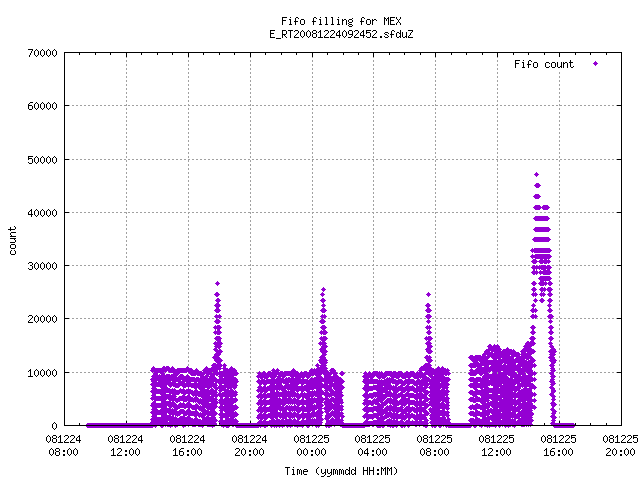Viewport: 640px width, 480px height.
Task: Click the x-axis tick '081224 08:00'
Action: click(63, 446)
